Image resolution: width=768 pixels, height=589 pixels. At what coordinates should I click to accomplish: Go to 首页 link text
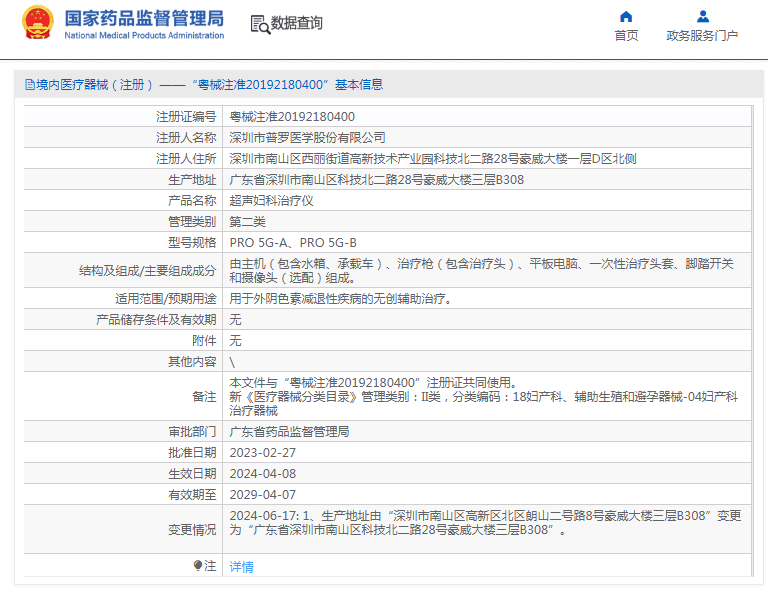click(626, 36)
